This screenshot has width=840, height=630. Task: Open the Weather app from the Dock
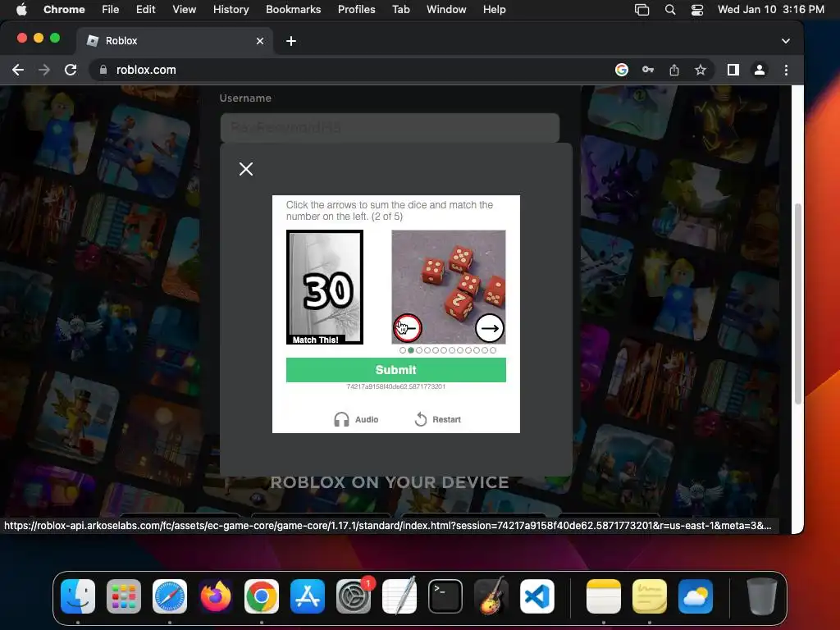pyautogui.click(x=696, y=596)
